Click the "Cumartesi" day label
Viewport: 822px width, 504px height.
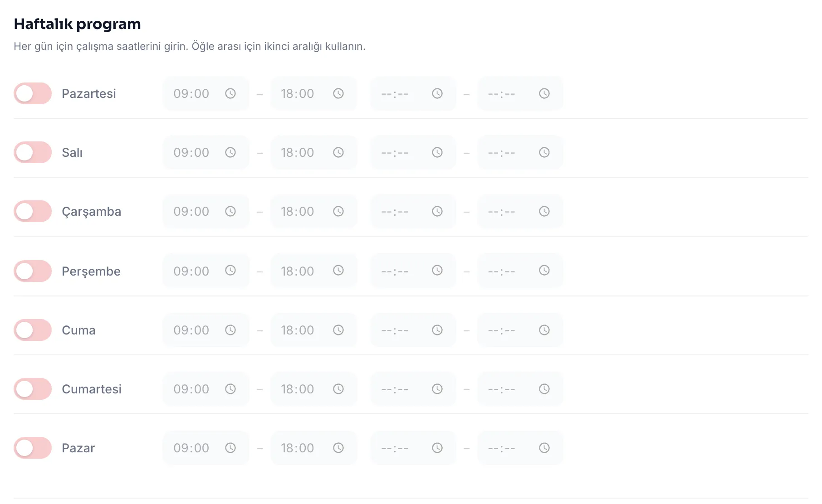click(x=92, y=389)
